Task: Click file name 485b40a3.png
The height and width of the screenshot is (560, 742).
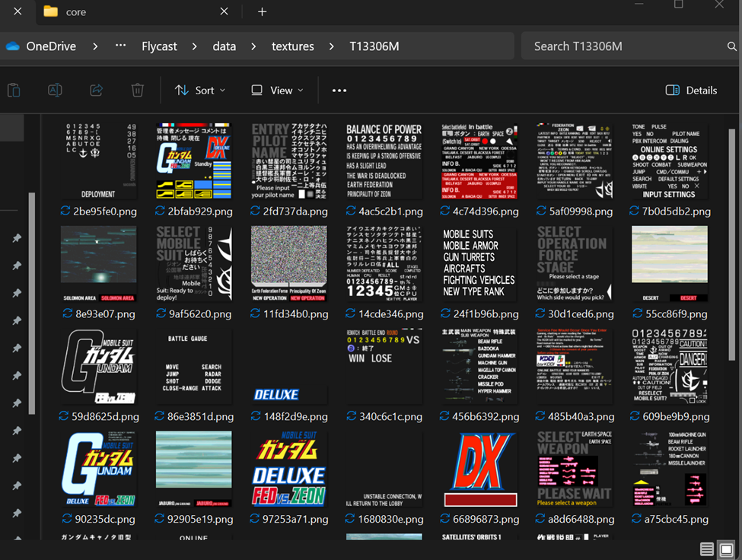Action: [x=581, y=417]
